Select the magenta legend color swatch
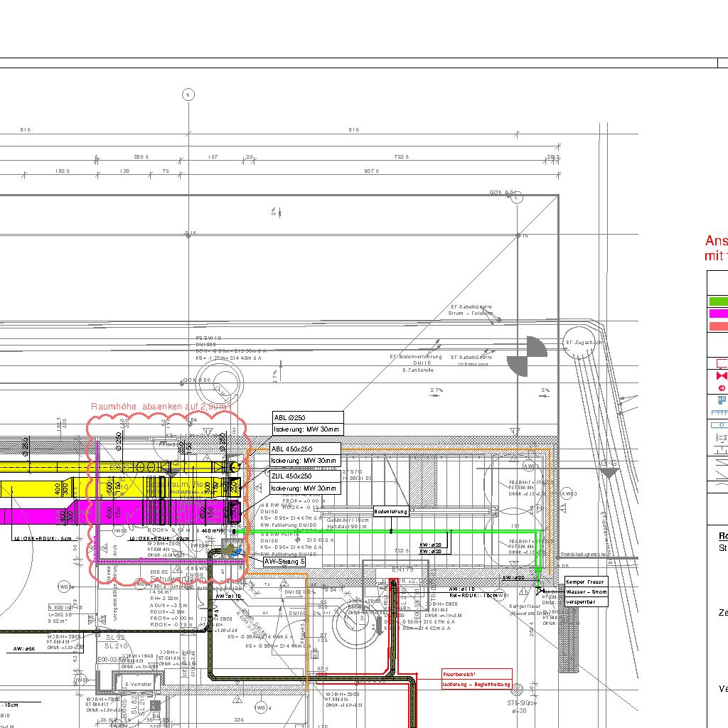The height and width of the screenshot is (728, 728). point(718,314)
